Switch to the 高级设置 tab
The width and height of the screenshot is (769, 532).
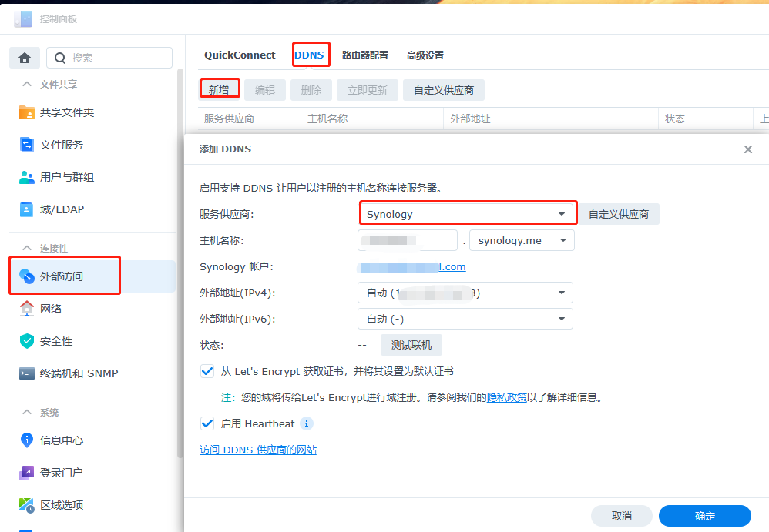click(425, 55)
